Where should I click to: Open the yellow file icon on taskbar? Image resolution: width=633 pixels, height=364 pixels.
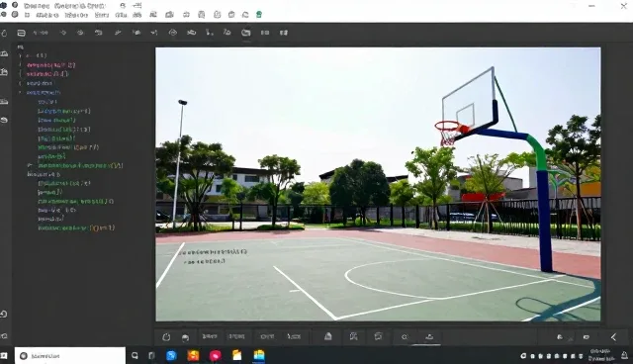pos(237,355)
